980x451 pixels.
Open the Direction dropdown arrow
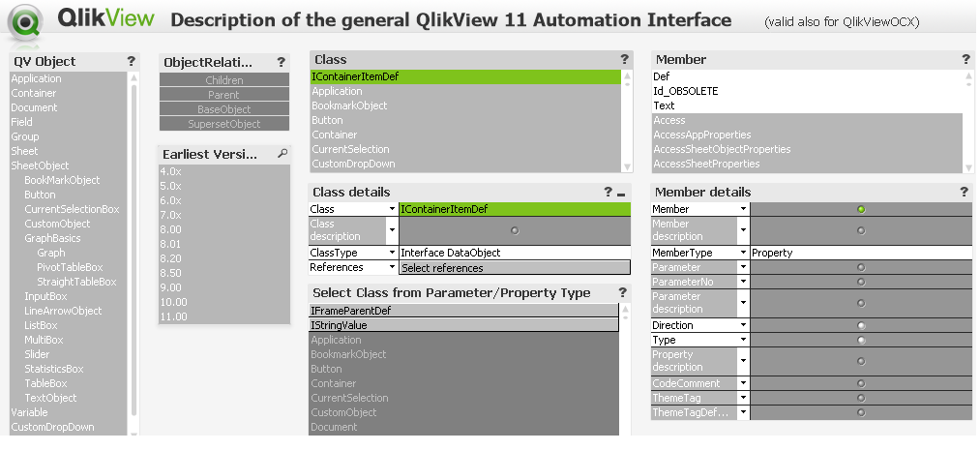pos(743,325)
